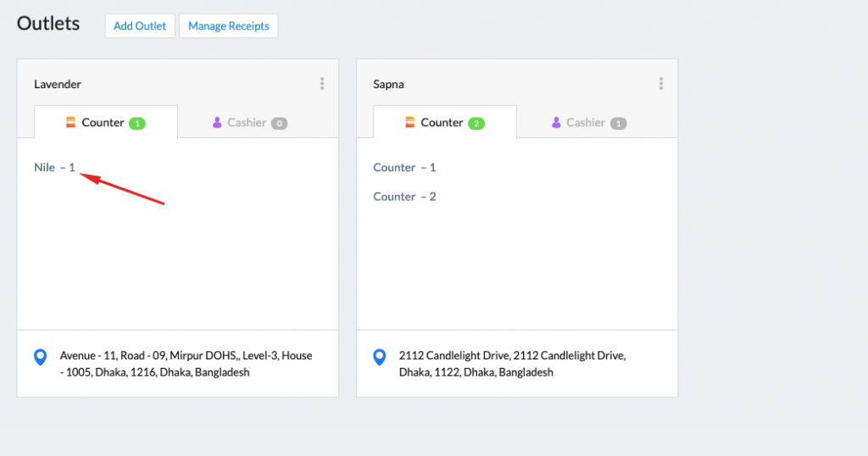868x456 pixels.
Task: Click the Sapna counter stand icon
Action: click(x=409, y=122)
